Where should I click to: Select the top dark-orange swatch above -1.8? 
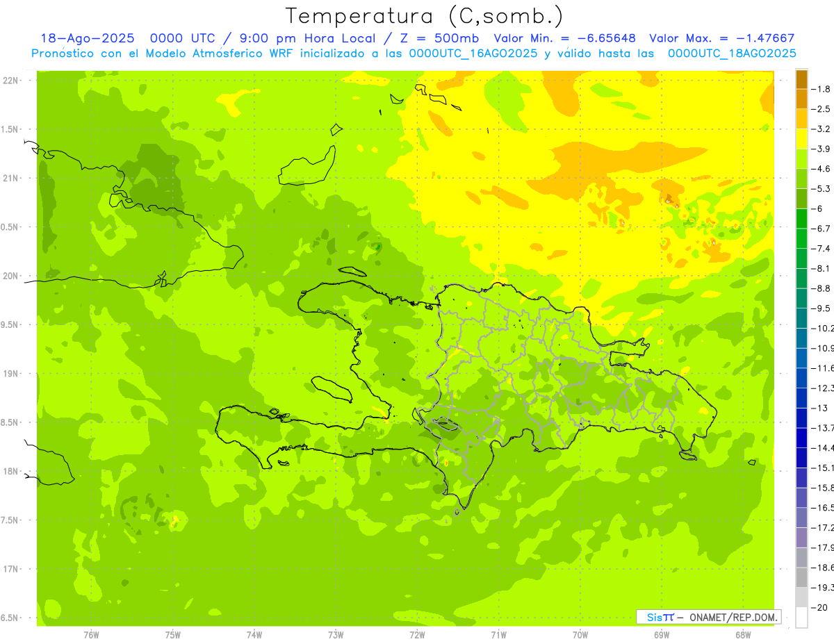(x=801, y=79)
